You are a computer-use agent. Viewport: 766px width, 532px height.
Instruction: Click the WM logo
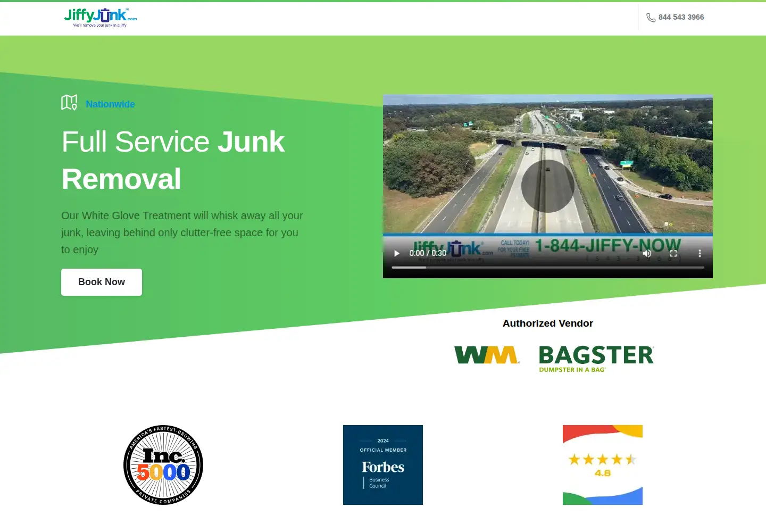coord(487,355)
